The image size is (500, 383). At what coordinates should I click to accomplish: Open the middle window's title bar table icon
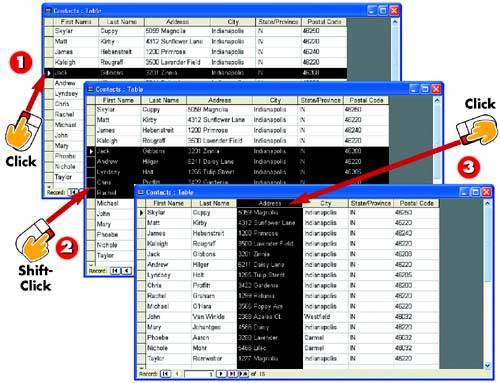pos(90,89)
